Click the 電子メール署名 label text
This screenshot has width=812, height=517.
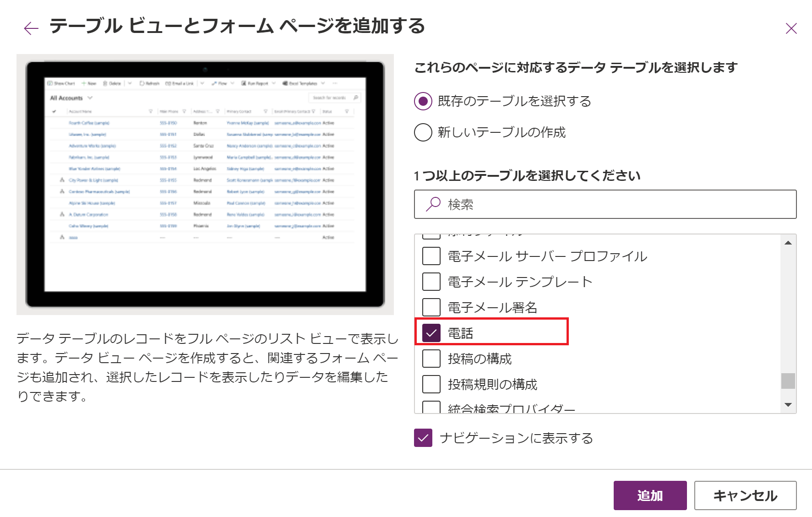click(x=492, y=307)
